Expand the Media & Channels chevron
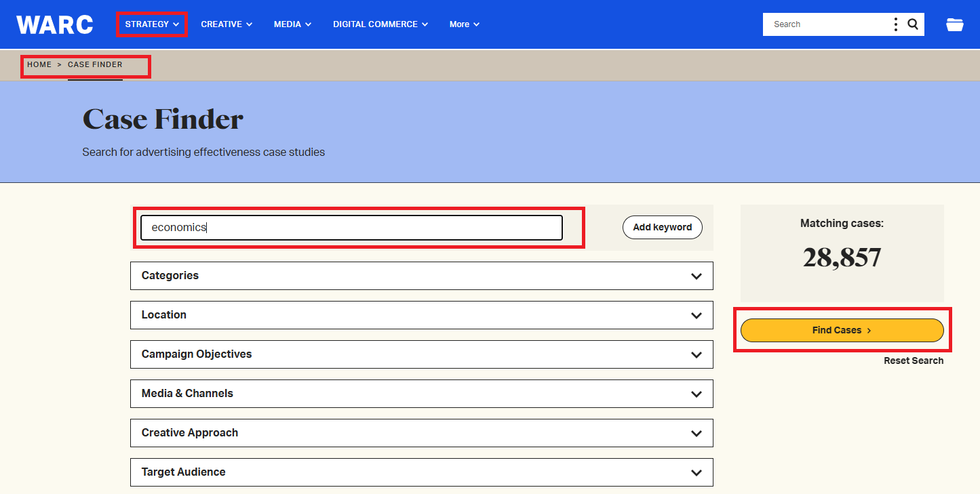Viewport: 980px width, 494px height. [x=696, y=394]
